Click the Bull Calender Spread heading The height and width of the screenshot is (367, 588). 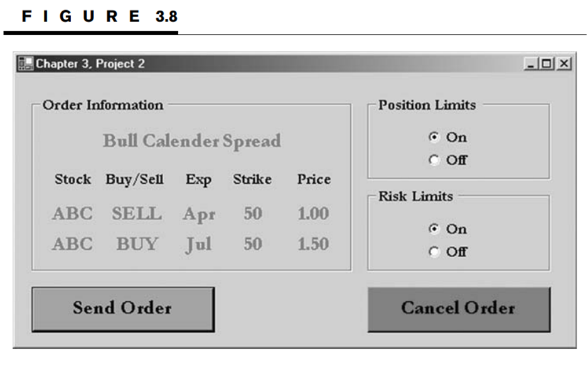(191, 141)
